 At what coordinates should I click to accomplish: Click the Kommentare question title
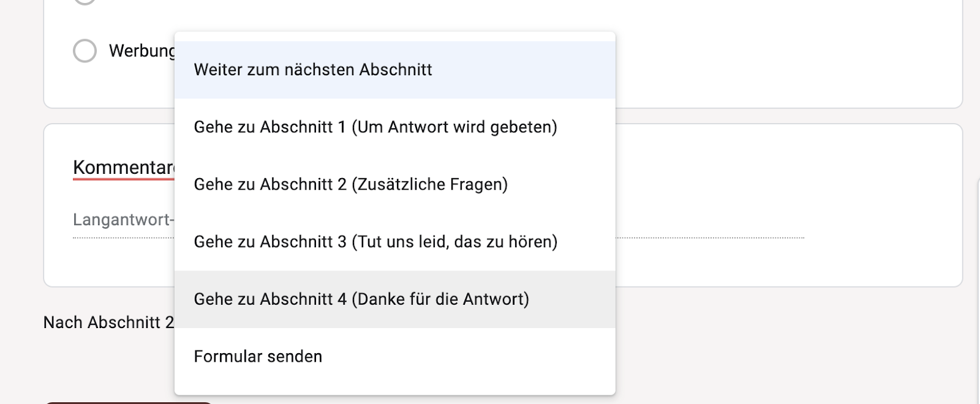123,167
